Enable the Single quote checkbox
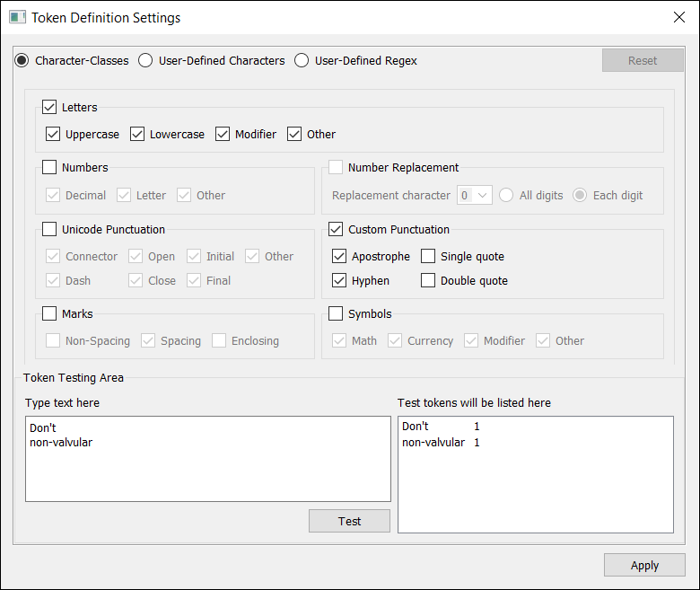This screenshot has width=700, height=590. click(x=428, y=257)
